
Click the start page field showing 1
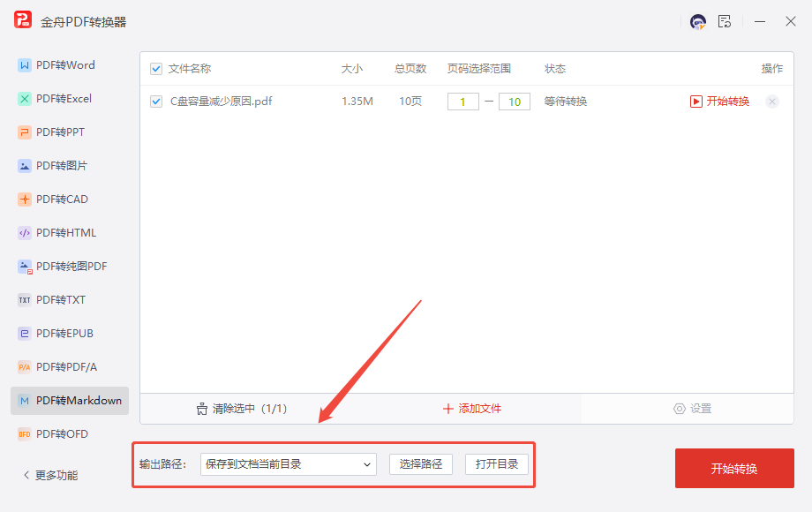click(x=463, y=102)
